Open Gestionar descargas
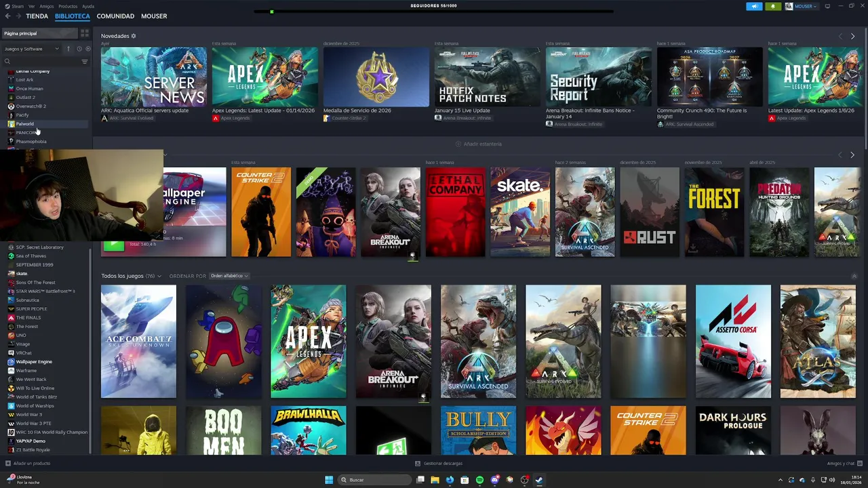 (x=439, y=464)
